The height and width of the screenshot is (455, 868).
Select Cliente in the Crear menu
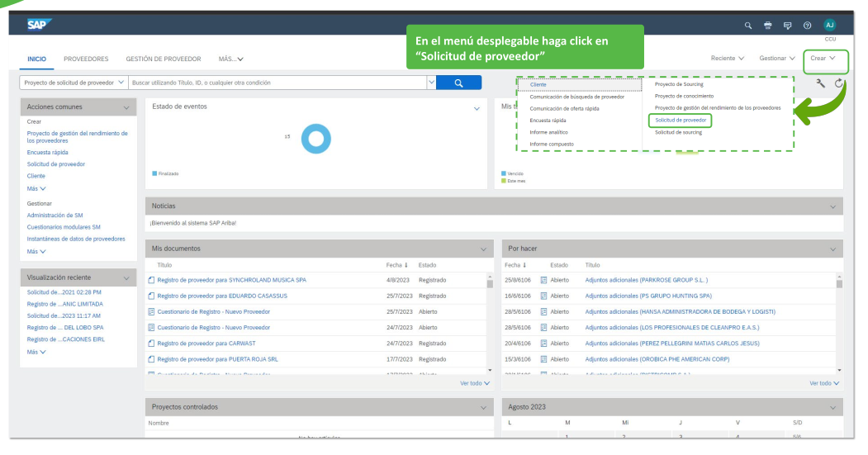pyautogui.click(x=538, y=85)
